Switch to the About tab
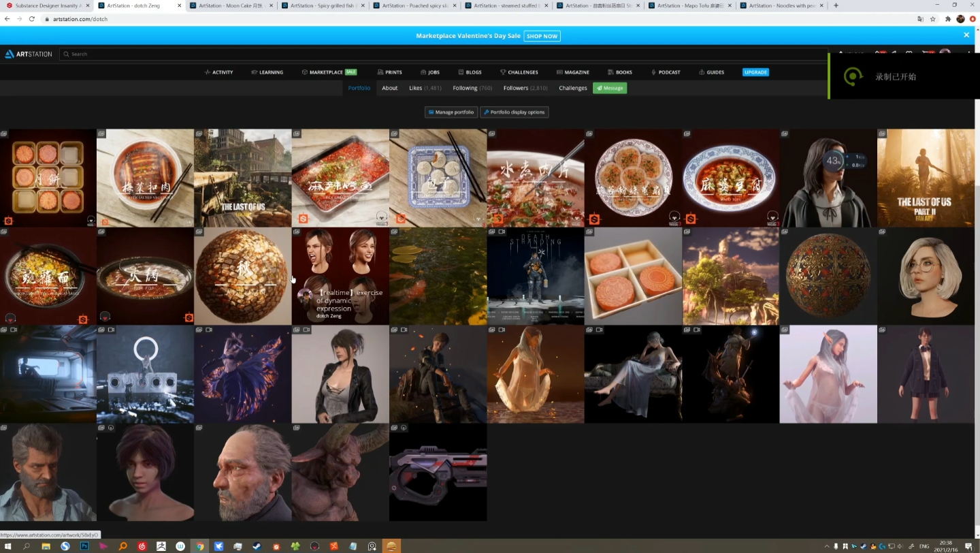This screenshot has height=553, width=980. tap(390, 88)
